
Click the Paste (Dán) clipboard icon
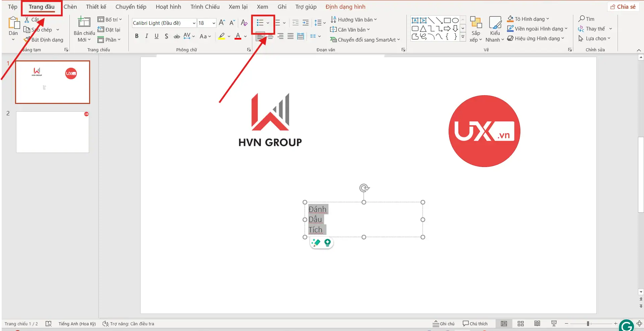coord(13,23)
